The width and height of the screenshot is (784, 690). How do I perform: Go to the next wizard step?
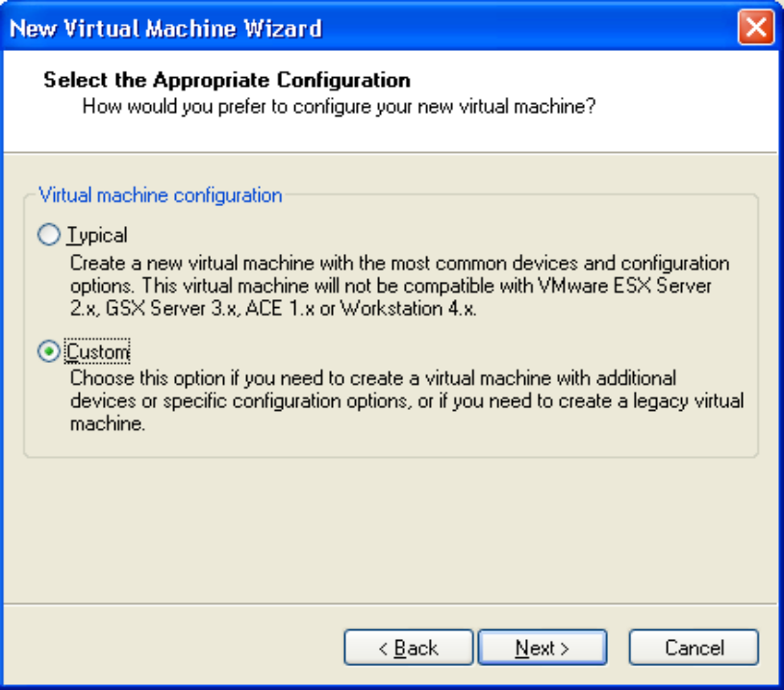pyautogui.click(x=542, y=648)
